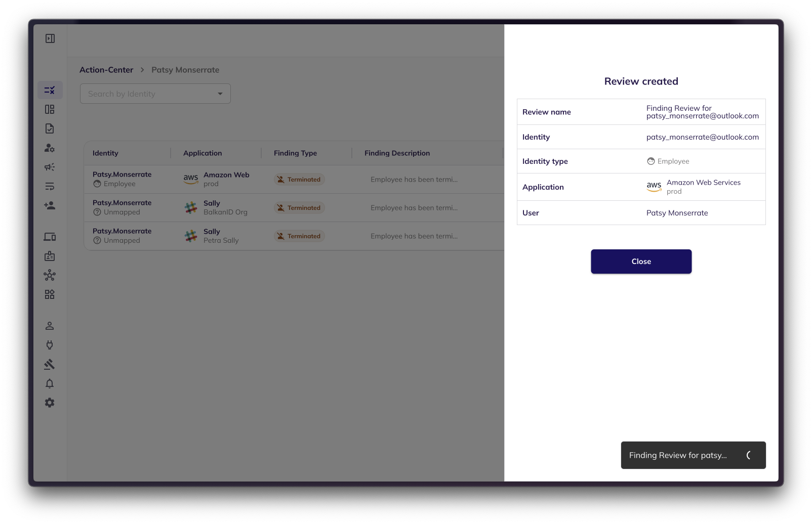Collapse the sidebar panel toggle icon
Viewport: 812px width, 524px height.
click(x=50, y=38)
